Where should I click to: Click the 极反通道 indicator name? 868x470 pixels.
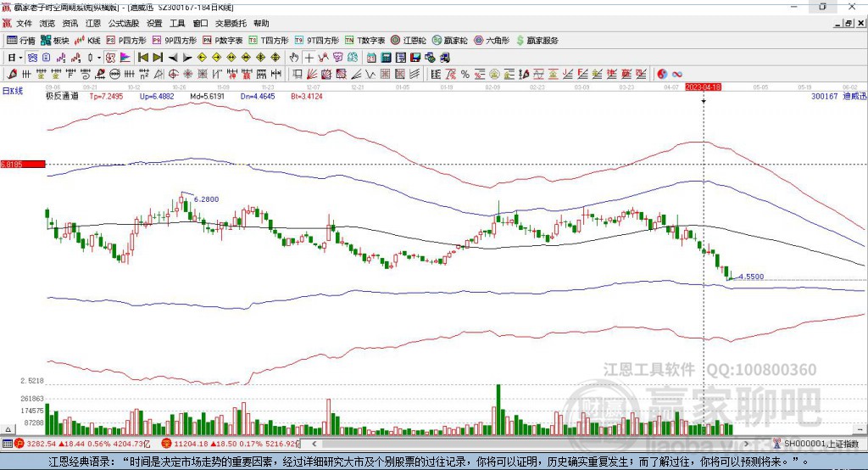click(x=62, y=96)
